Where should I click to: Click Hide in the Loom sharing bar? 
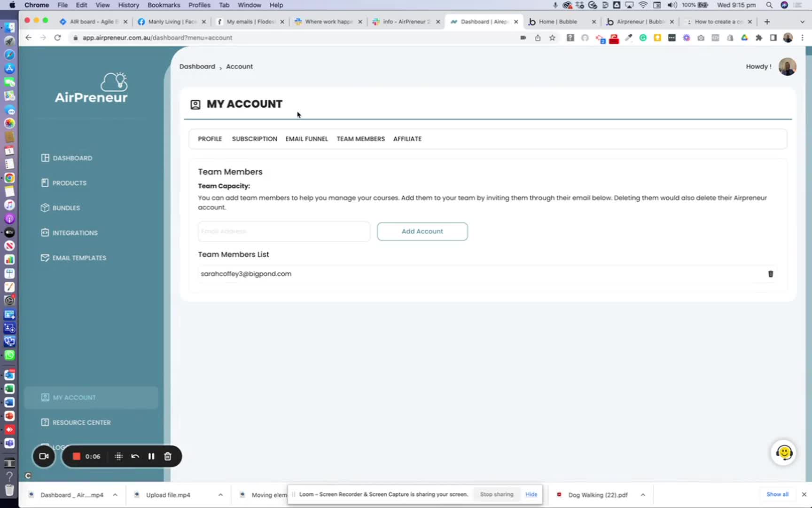tap(531, 494)
